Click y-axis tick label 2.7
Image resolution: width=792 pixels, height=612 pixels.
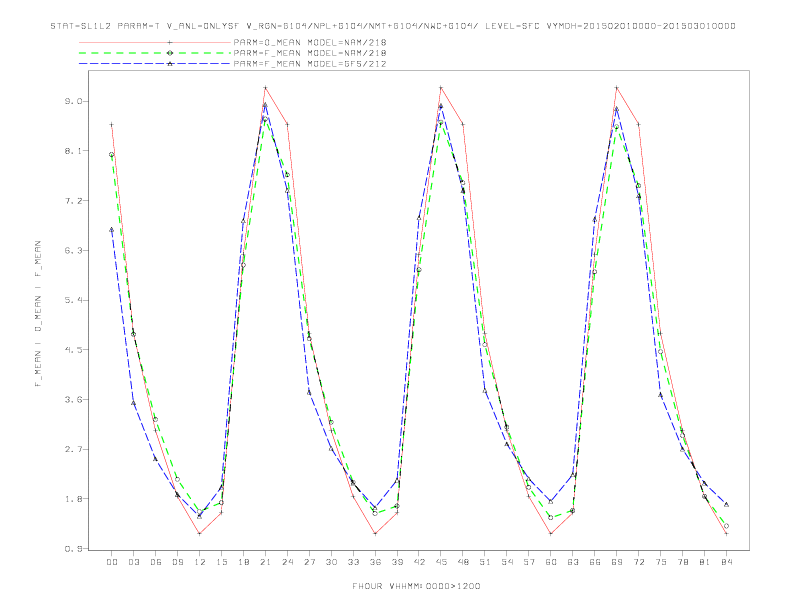pyautogui.click(x=73, y=449)
